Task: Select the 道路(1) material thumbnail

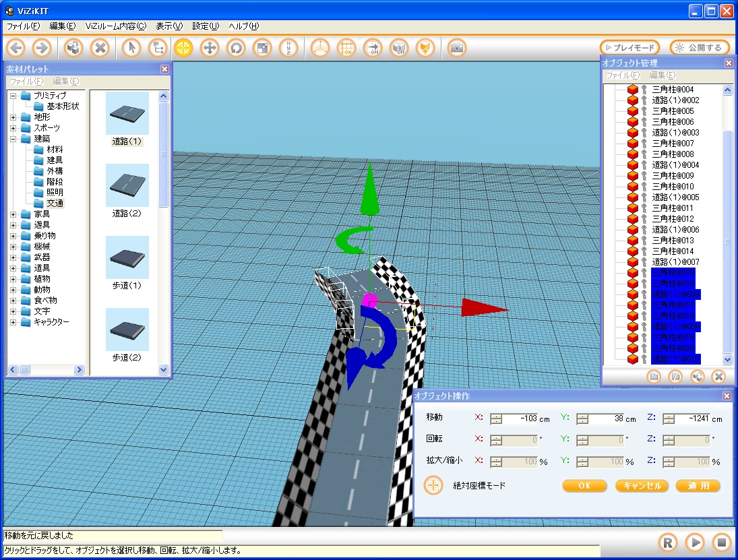Action: coord(127,113)
